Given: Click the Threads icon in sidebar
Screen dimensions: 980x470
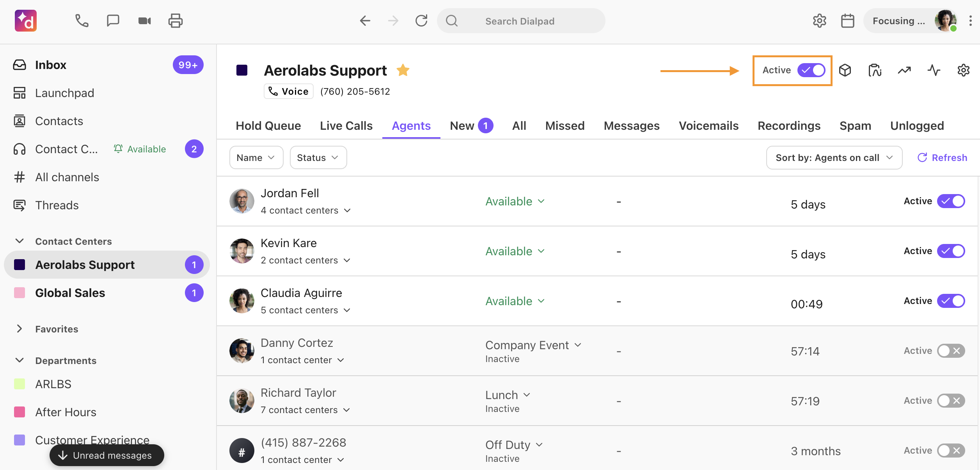Looking at the screenshot, I should coord(20,205).
